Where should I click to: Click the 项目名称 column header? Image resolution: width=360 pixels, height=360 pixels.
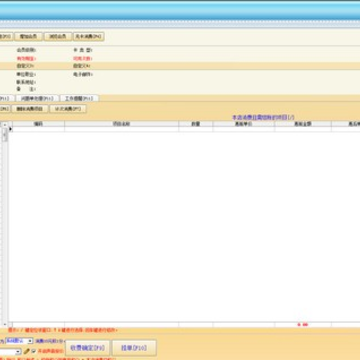(122, 124)
